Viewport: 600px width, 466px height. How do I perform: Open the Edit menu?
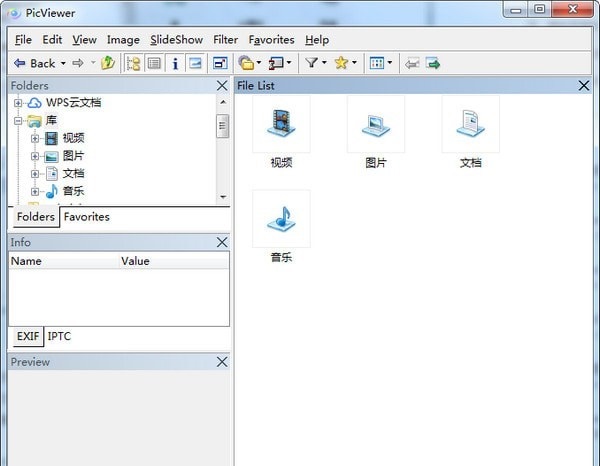point(52,40)
